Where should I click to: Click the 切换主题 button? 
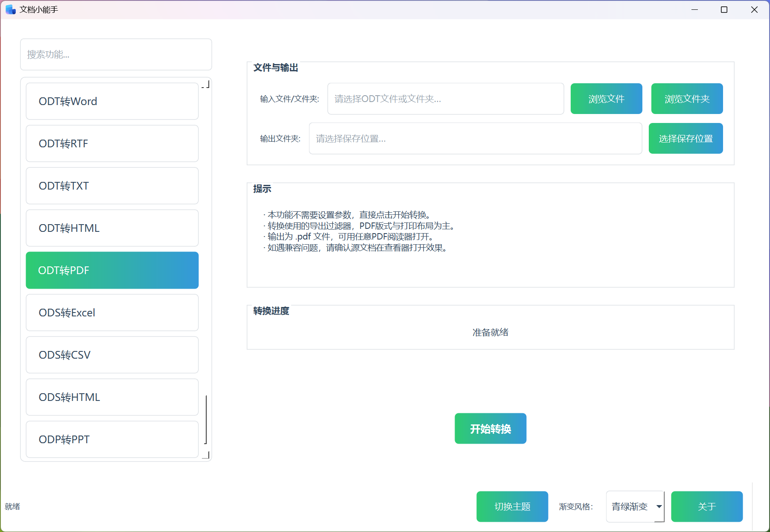click(x=512, y=506)
